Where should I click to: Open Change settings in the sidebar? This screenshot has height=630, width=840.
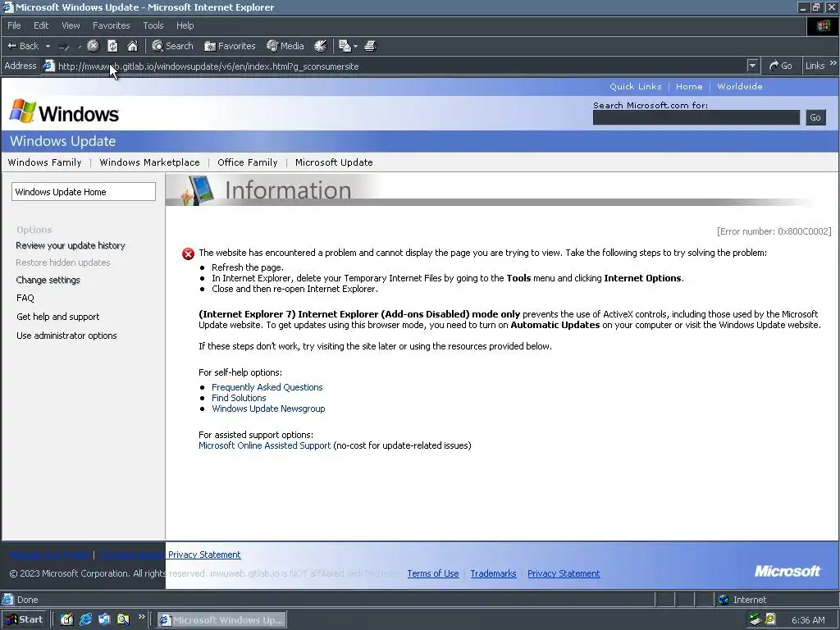click(x=48, y=280)
